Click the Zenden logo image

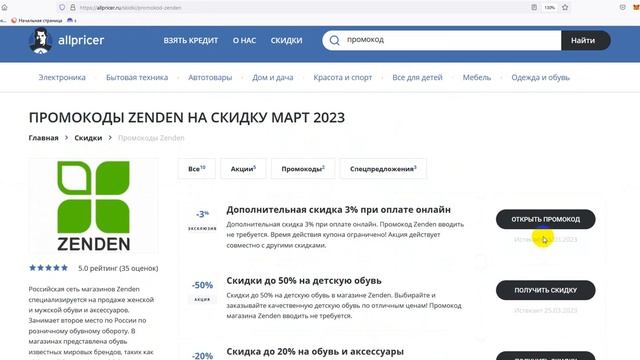point(93,206)
